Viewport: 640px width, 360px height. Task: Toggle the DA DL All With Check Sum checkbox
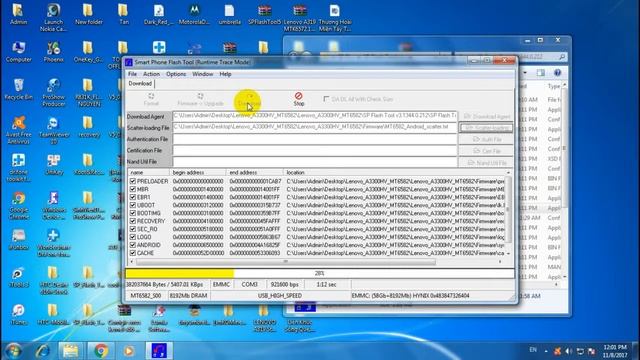tap(326, 99)
